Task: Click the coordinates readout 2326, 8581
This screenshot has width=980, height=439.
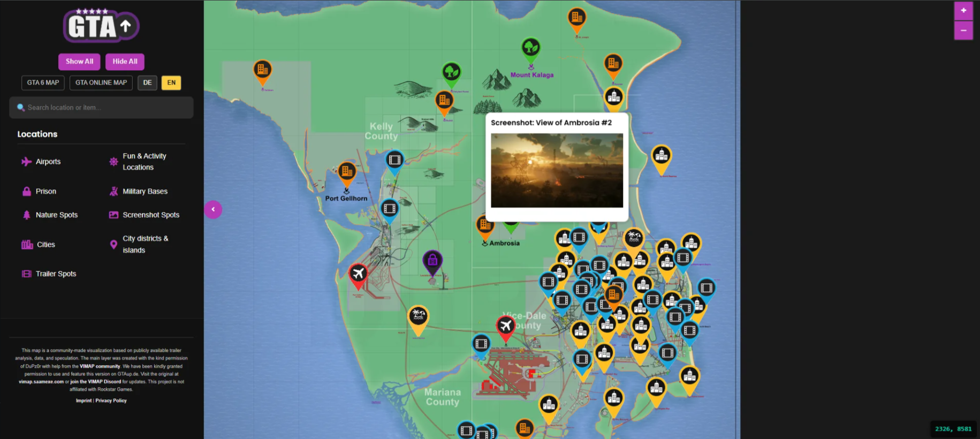Action: 953,429
